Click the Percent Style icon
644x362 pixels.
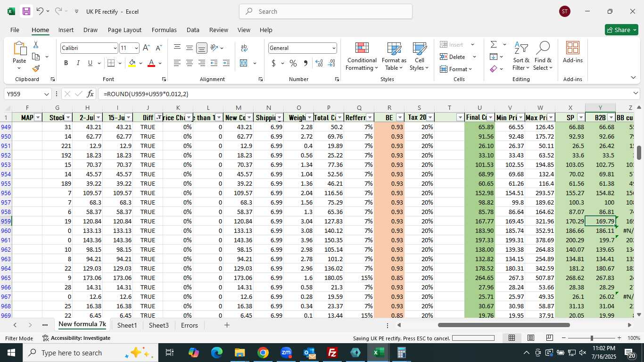[293, 63]
